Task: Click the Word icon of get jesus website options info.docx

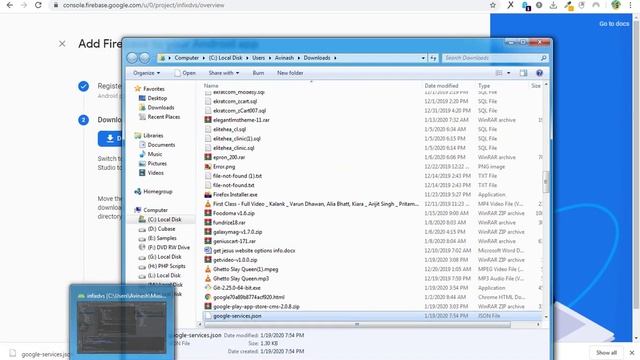Action: click(208, 251)
